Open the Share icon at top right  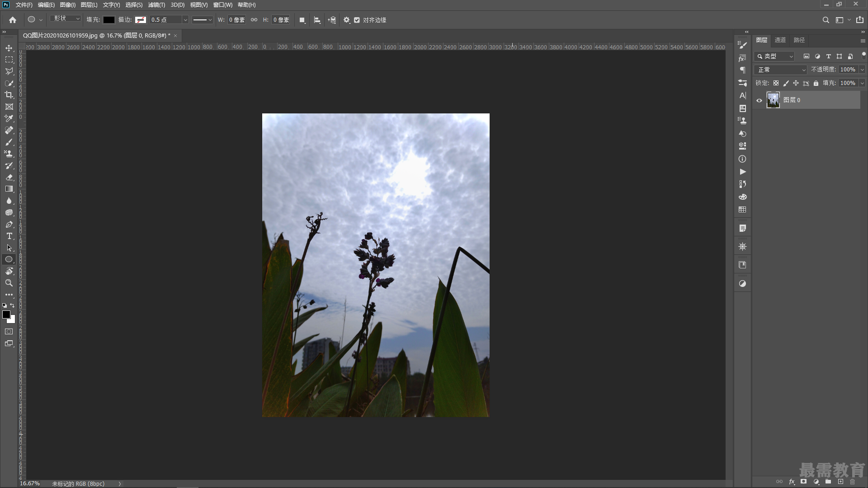pyautogui.click(x=860, y=20)
